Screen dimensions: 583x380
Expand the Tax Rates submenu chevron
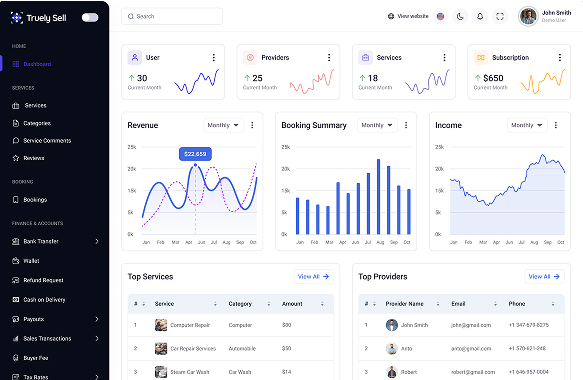pyautogui.click(x=97, y=377)
